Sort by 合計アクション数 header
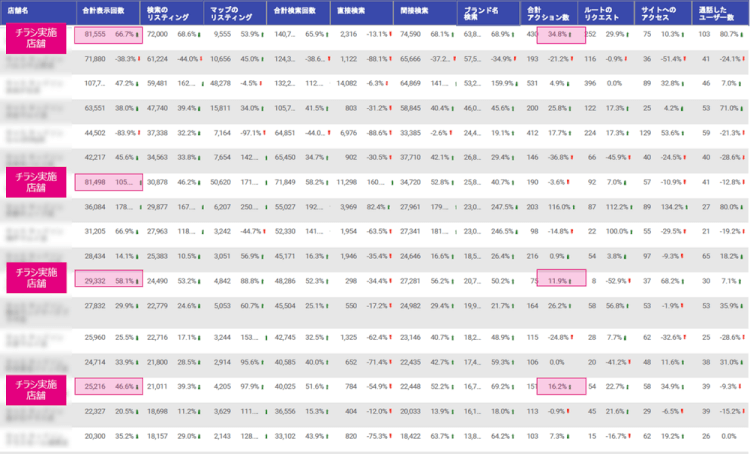Image resolution: width=750 pixels, height=454 pixels. (548, 13)
